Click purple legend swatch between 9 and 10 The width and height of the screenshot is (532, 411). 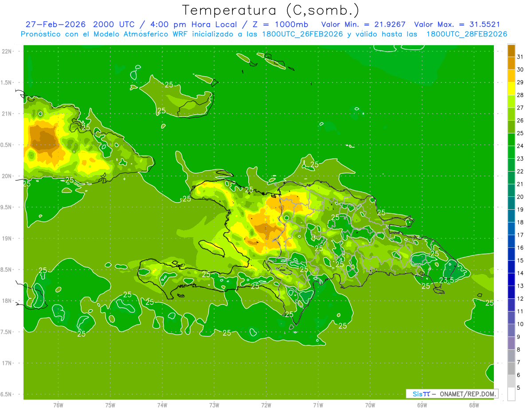pos(511,330)
